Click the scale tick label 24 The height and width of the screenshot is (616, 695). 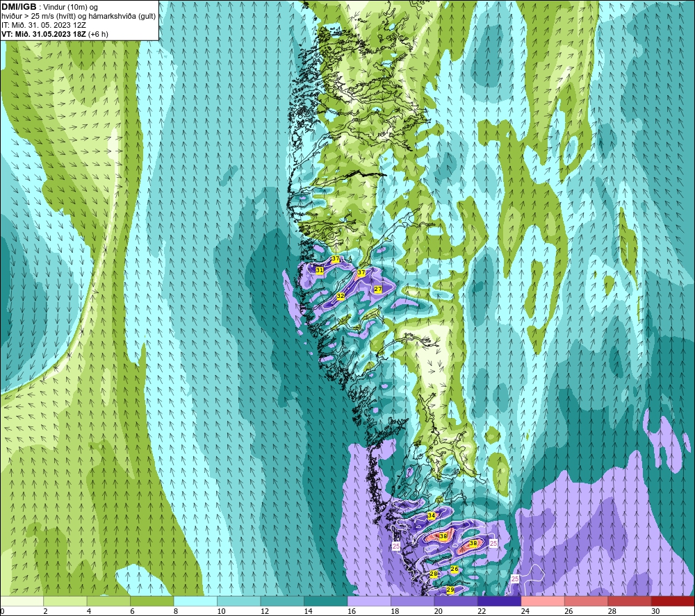tap(525, 611)
